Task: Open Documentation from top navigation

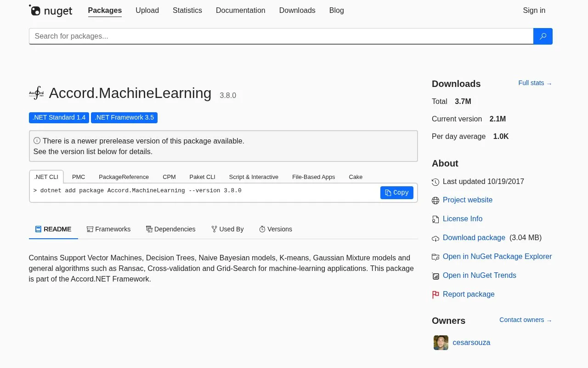Action: click(241, 10)
